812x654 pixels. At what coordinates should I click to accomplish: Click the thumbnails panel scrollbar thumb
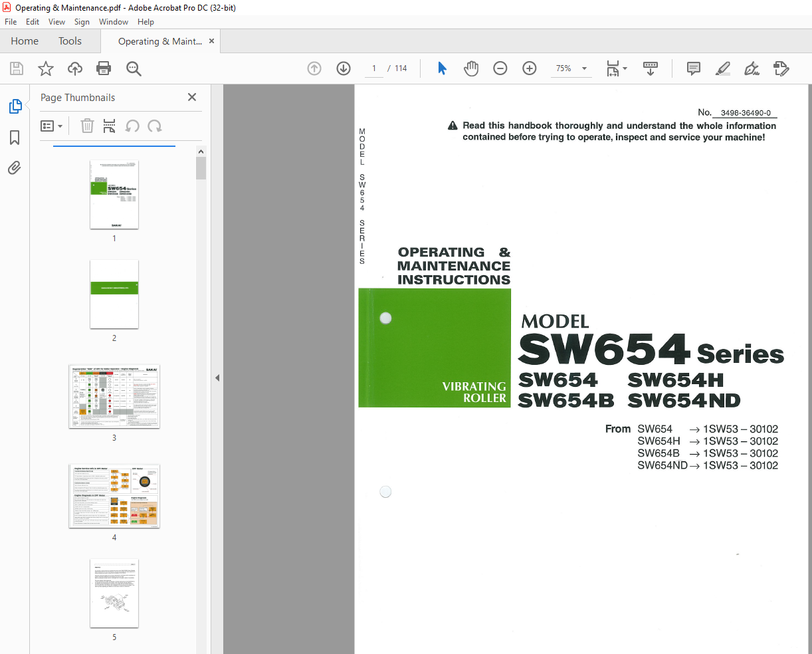(201, 168)
